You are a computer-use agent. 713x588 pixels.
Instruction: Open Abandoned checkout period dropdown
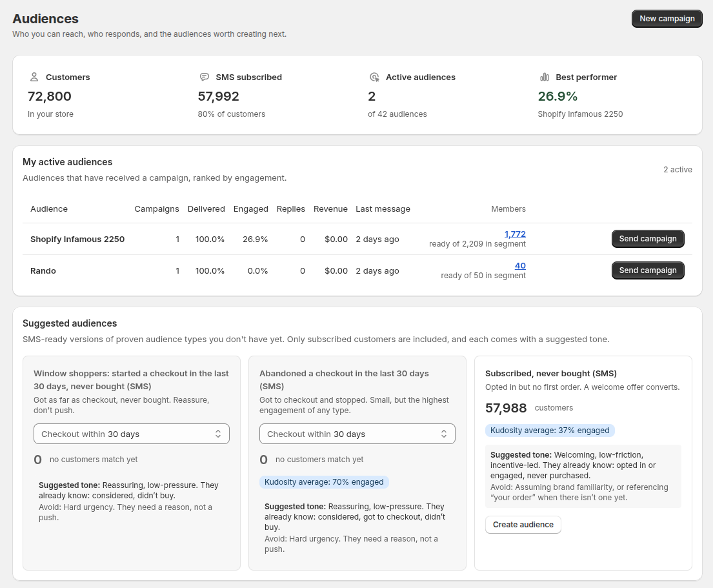point(357,434)
